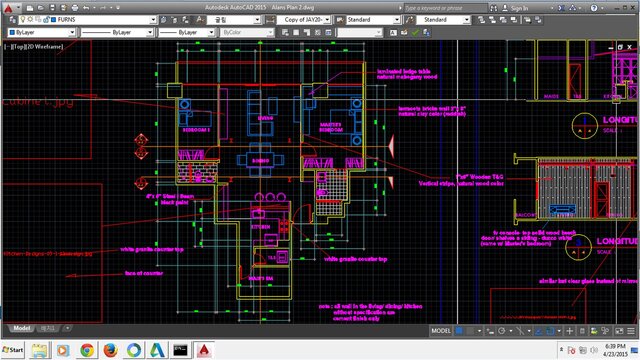
Task: Toggle grid display in status bar
Action: point(459,331)
